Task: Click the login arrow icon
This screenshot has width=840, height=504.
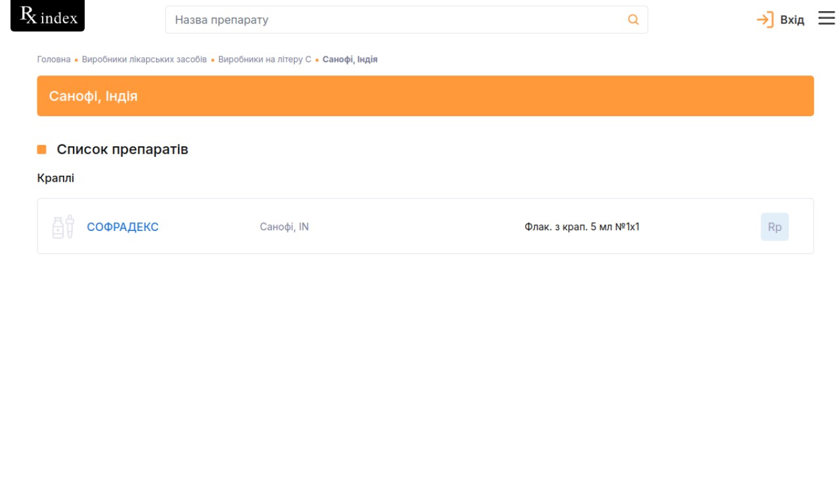Action: click(x=765, y=20)
